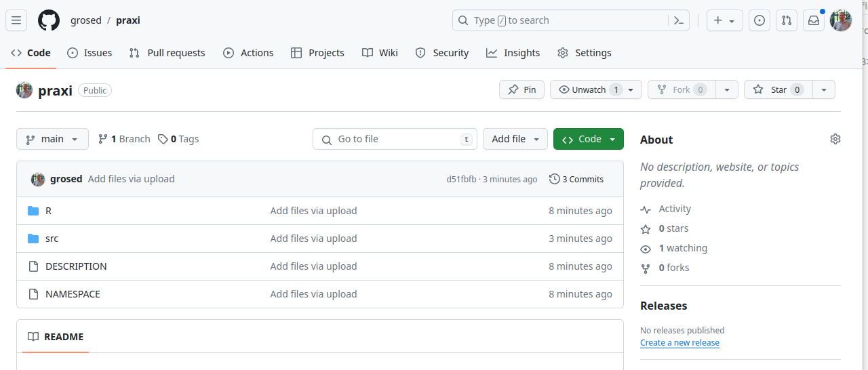Pin the praxi repository
Screen dimensions: 868x370
click(x=521, y=89)
